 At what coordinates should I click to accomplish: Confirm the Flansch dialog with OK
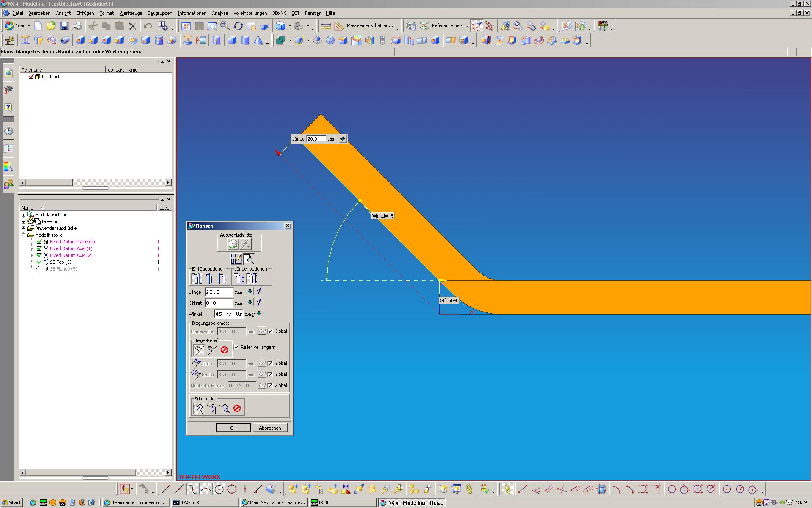click(x=233, y=428)
